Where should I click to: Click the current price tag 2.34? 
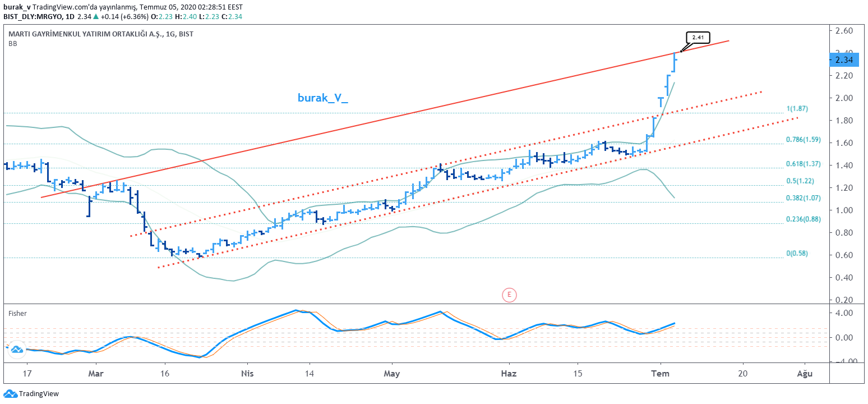(x=843, y=59)
